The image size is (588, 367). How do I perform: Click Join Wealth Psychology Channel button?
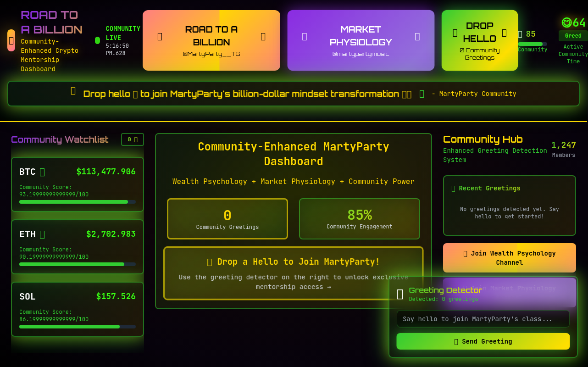point(509,258)
